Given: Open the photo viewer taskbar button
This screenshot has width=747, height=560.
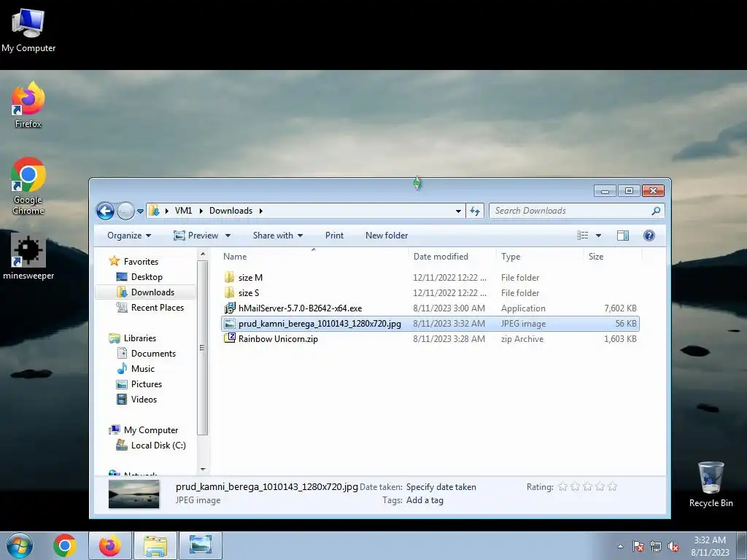Looking at the screenshot, I should point(201,545).
